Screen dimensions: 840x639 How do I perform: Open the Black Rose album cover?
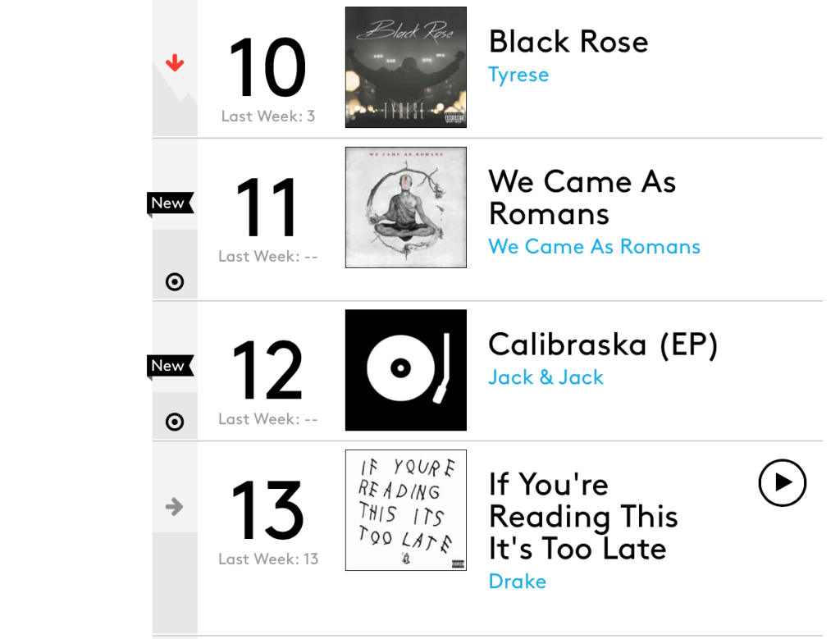pyautogui.click(x=405, y=67)
